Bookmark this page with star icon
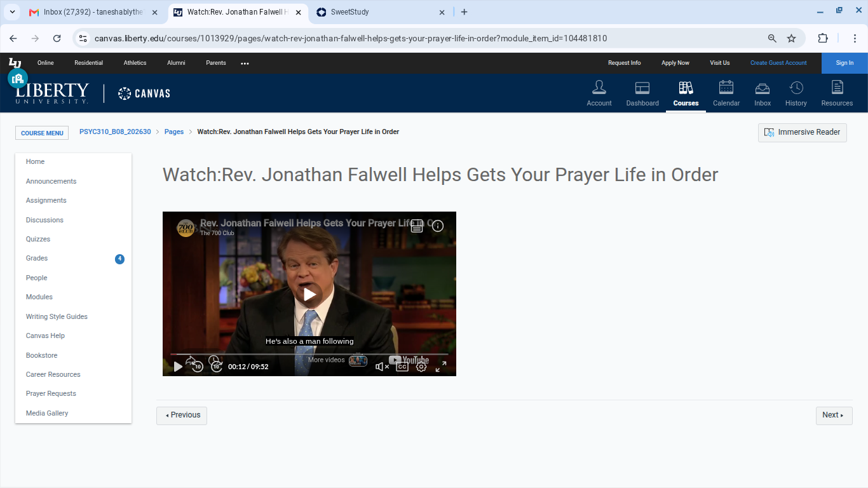Screen dimensions: 868x488 pyautogui.click(x=791, y=38)
